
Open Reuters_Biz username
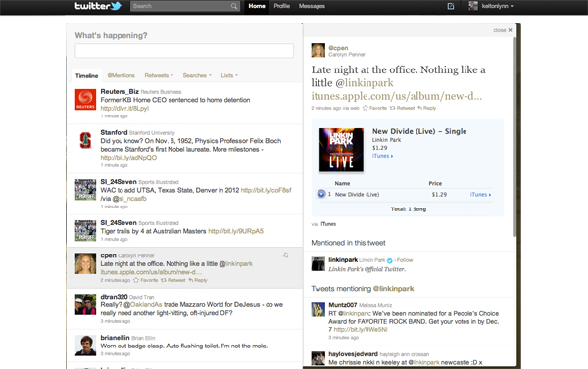point(120,91)
